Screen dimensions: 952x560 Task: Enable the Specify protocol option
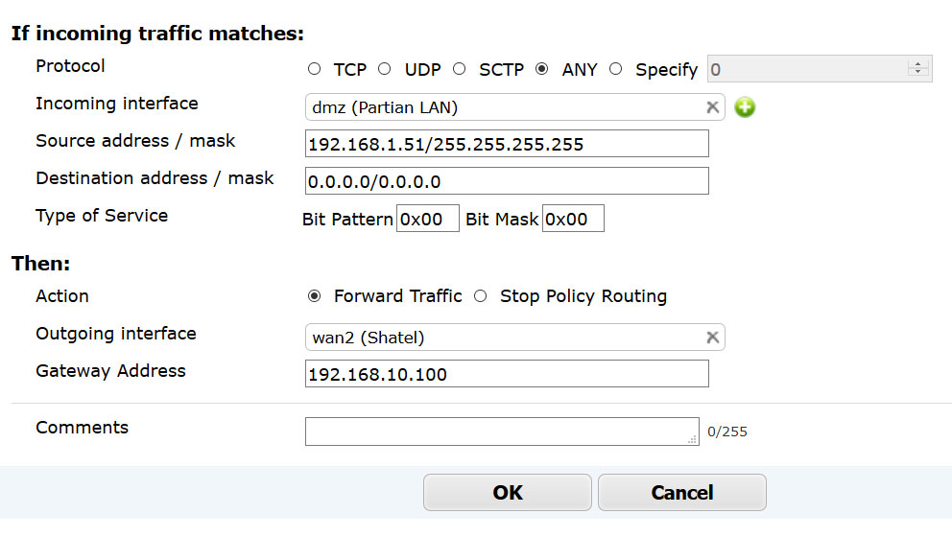click(616, 69)
